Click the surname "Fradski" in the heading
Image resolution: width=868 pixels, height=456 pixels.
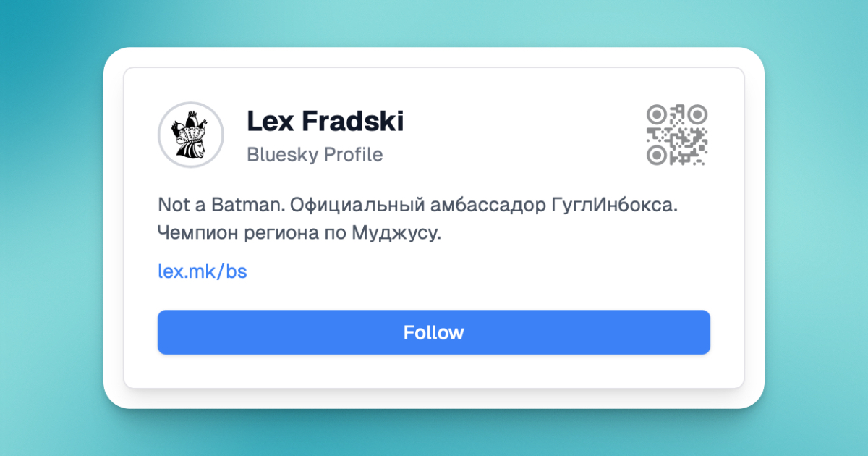tap(352, 122)
